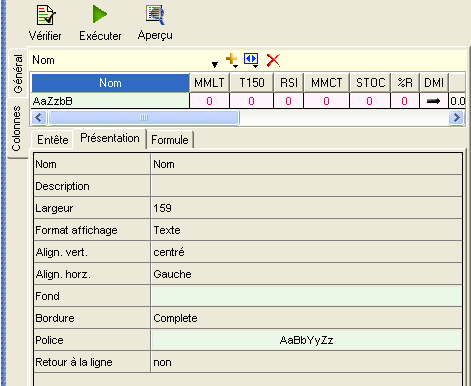Select the %R column header
The height and width of the screenshot is (386, 471).
click(x=405, y=83)
